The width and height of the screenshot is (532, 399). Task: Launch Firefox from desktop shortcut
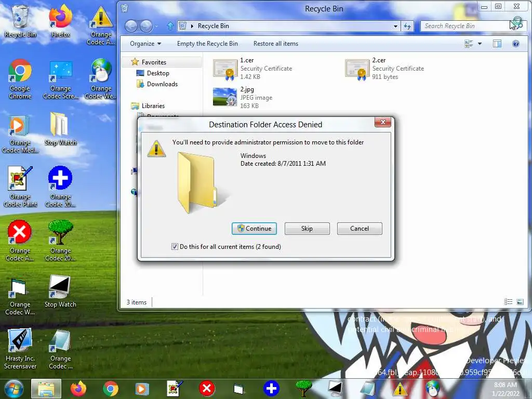[x=60, y=21]
